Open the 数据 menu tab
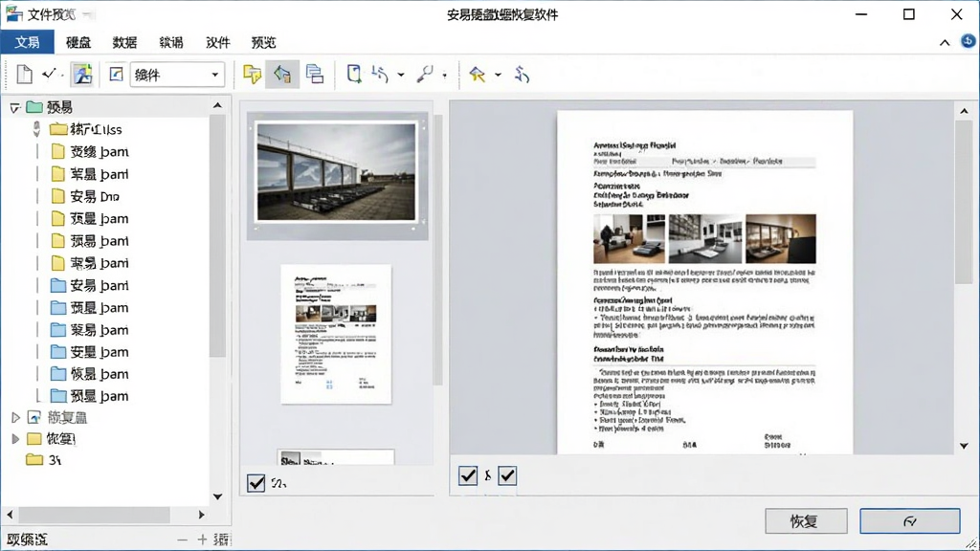This screenshot has height=551, width=980. click(124, 42)
